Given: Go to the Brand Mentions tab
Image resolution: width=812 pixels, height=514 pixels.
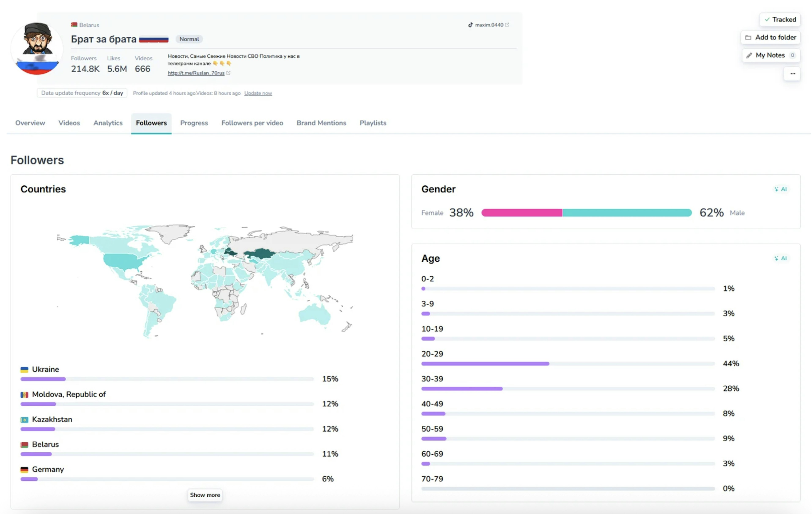Looking at the screenshot, I should click(x=321, y=123).
